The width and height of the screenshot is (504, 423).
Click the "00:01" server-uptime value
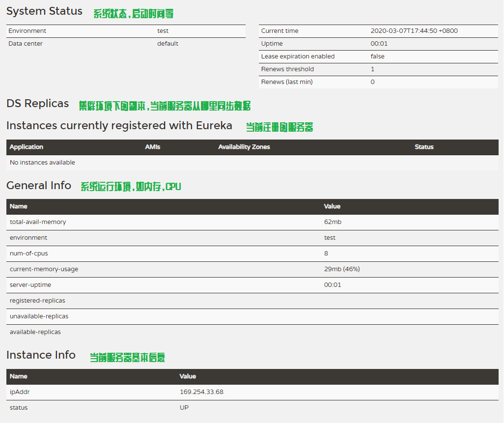(x=333, y=285)
